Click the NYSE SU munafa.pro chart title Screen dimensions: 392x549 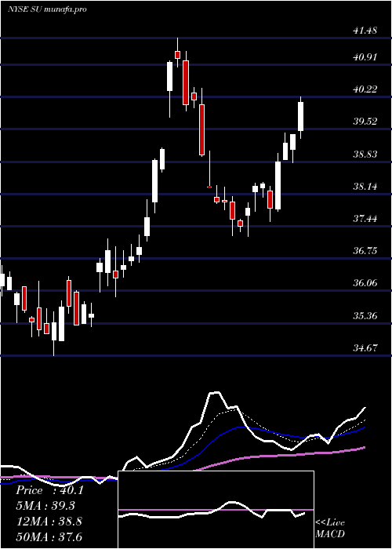[47, 9]
